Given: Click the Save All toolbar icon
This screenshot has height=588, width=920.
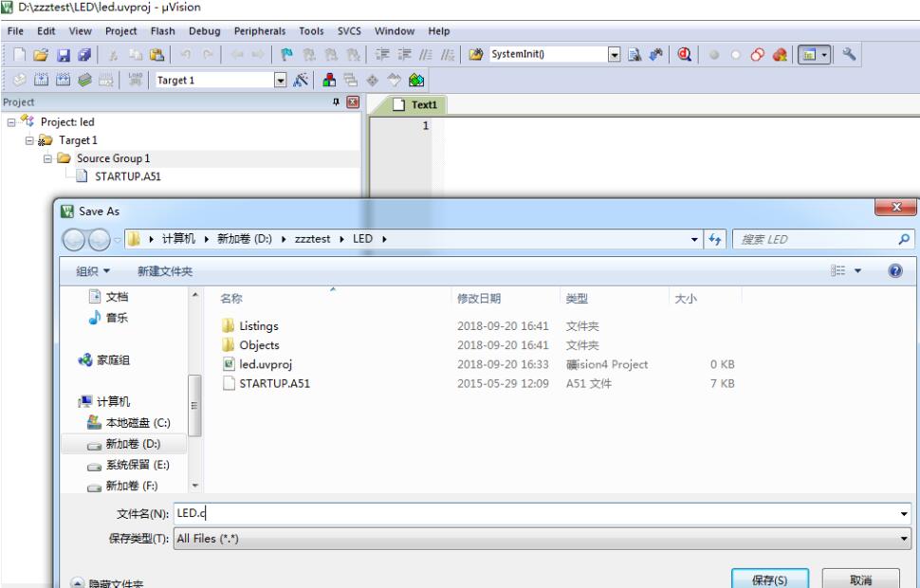Looking at the screenshot, I should [x=84, y=55].
